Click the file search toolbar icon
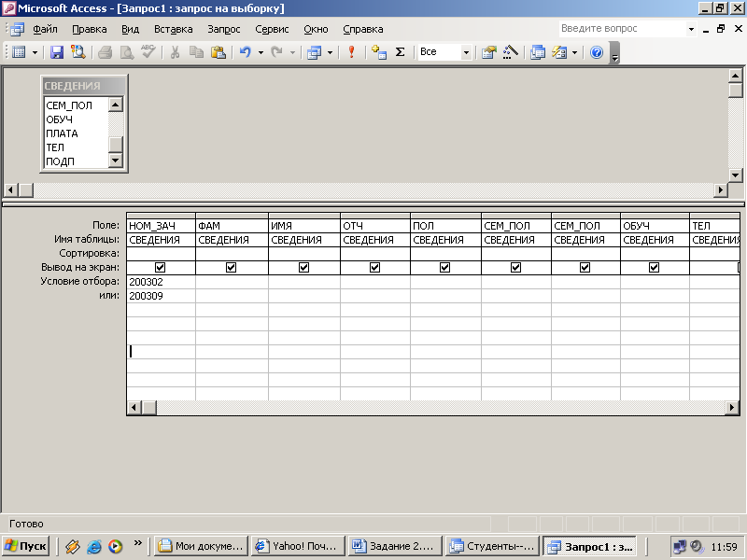 coord(78,52)
